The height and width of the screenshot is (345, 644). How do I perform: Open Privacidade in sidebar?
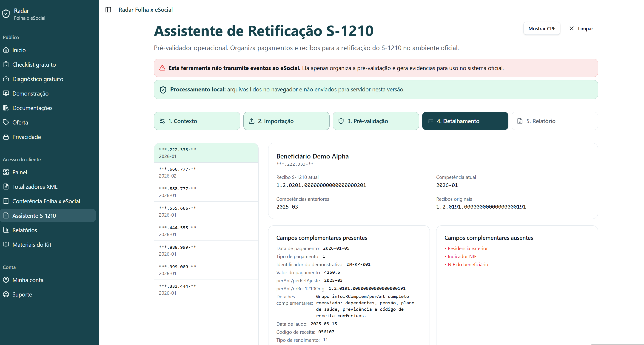[48, 137]
